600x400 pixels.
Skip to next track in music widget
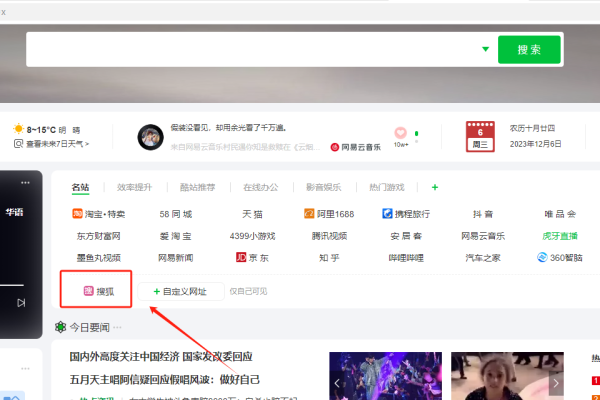[21, 303]
